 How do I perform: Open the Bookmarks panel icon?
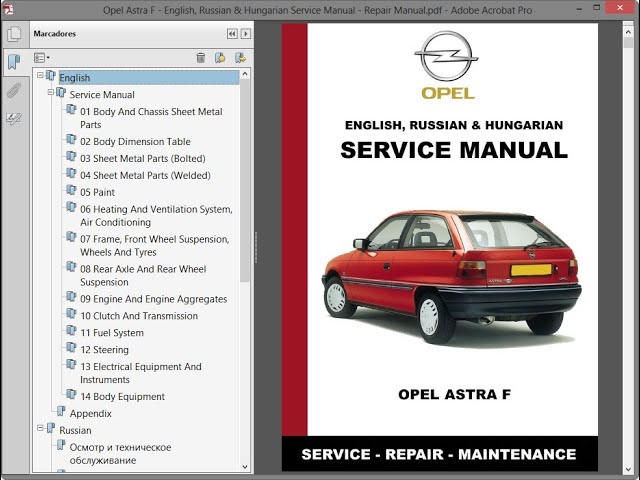tap(14, 62)
